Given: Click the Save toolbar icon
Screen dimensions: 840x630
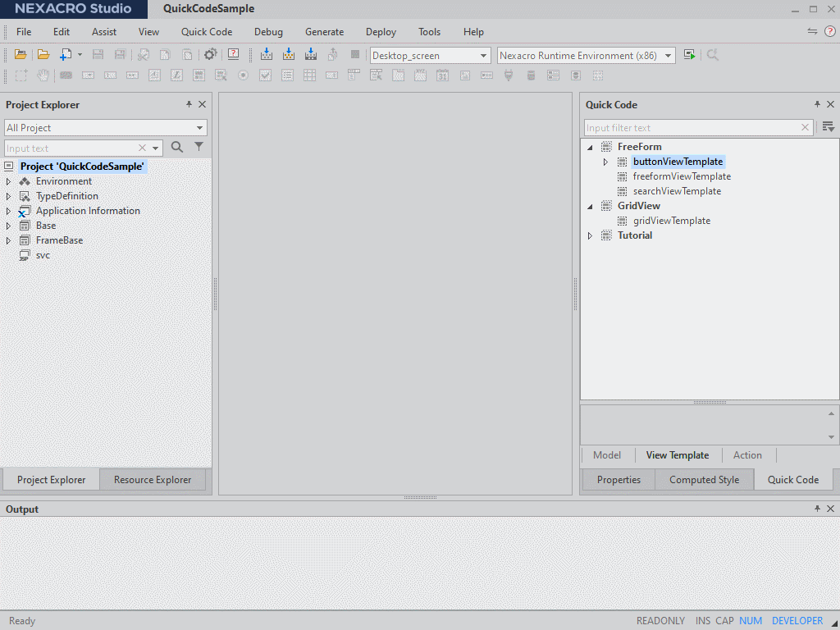Looking at the screenshot, I should pyautogui.click(x=98, y=54).
